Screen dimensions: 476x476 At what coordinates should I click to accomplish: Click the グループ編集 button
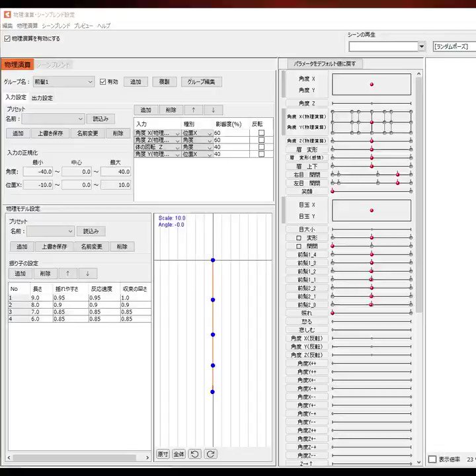tap(201, 82)
